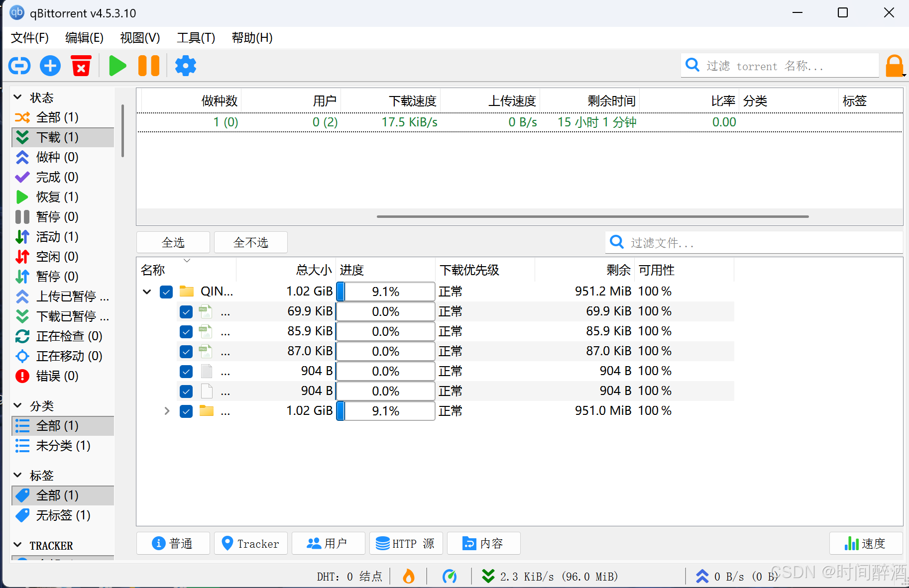Viewport: 909px width, 588px height.
Task: Uncheck the 69.9 KiB file checkbox
Action: [x=186, y=312]
